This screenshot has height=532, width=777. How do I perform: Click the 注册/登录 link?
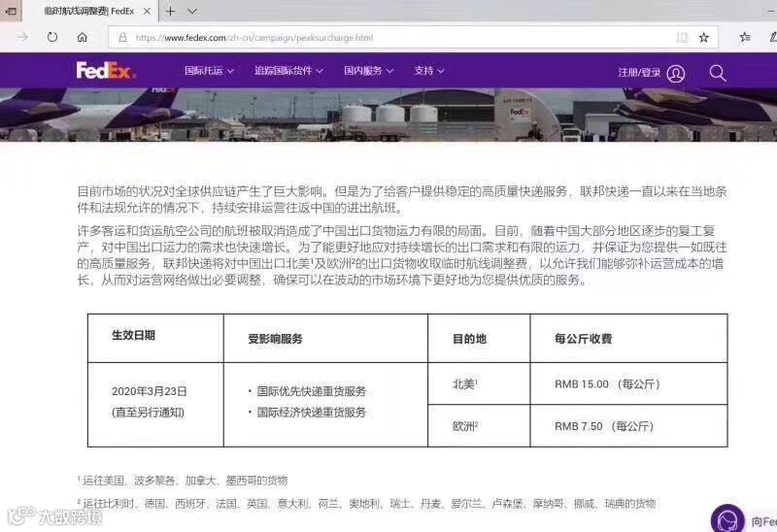[639, 73]
